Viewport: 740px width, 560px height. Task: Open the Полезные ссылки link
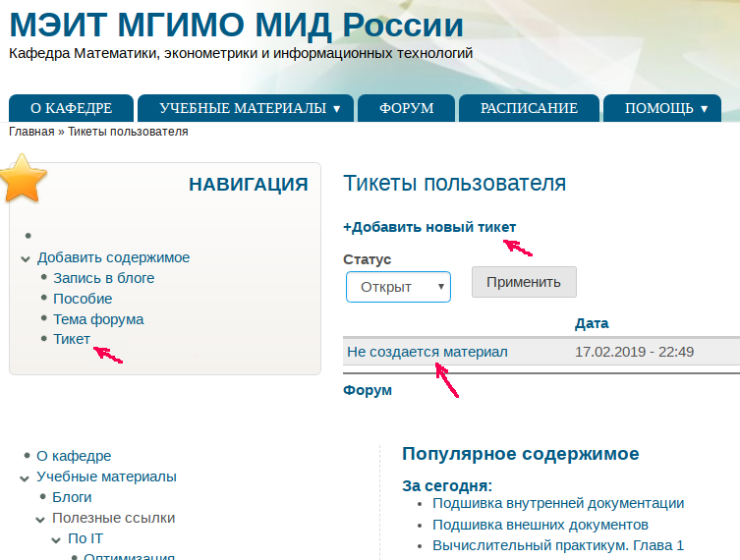pyautogui.click(x=114, y=518)
